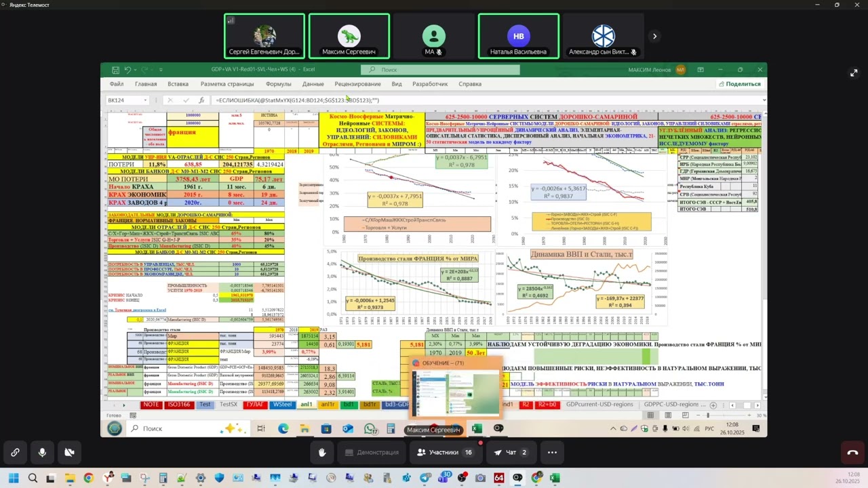868x488 pixels.
Task: Expand the formula bar
Action: [x=764, y=100]
